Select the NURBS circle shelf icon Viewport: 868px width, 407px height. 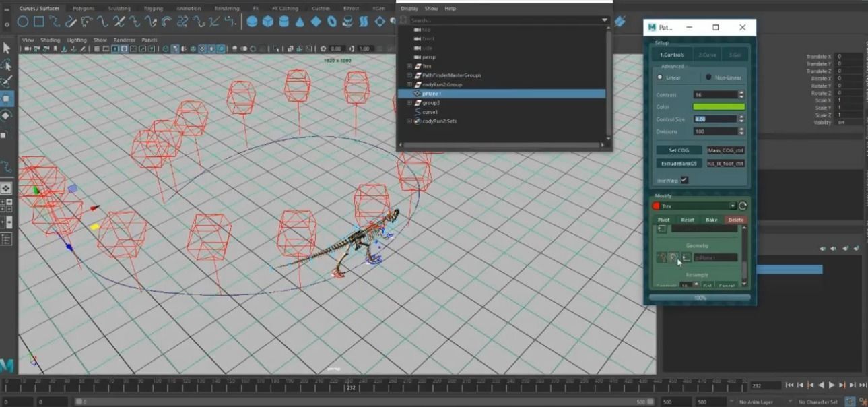pyautogui.click(x=22, y=22)
